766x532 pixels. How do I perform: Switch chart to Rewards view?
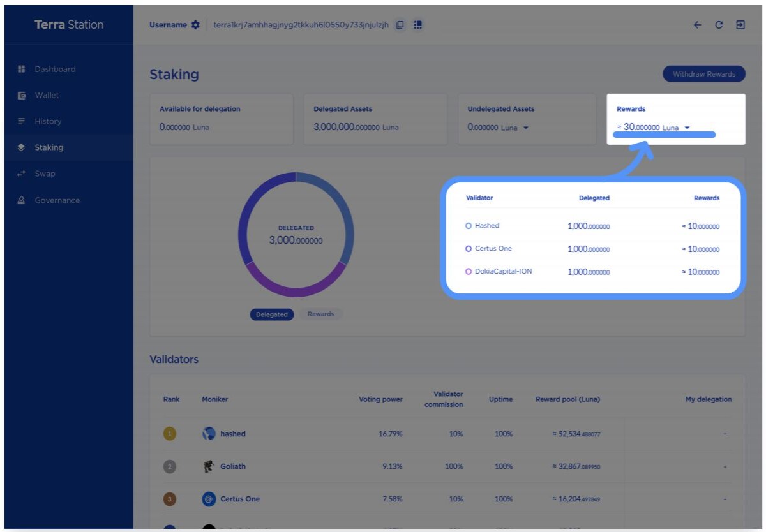pyautogui.click(x=320, y=314)
